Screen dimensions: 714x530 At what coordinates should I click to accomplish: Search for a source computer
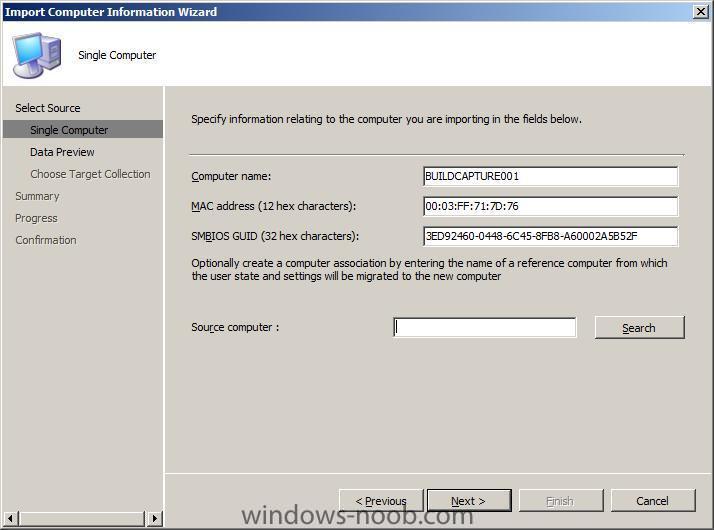[639, 327]
